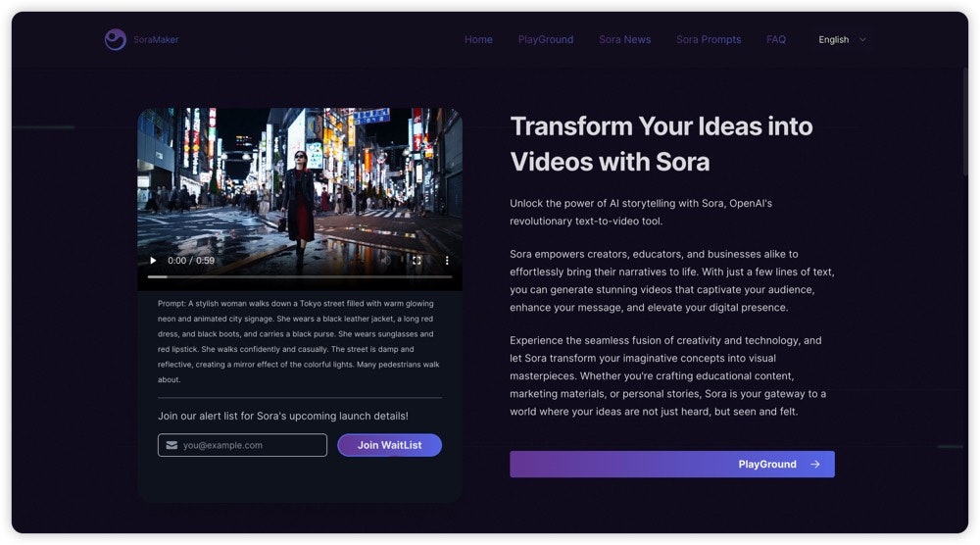
Task: Click the SoraMaker logo icon
Action: pos(115,39)
